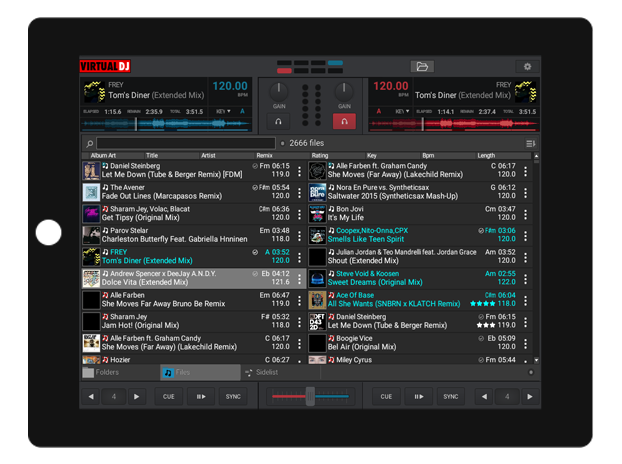Screen dimensions: 622x464
Task: Open right deck KEY dropdown
Action: point(402,111)
